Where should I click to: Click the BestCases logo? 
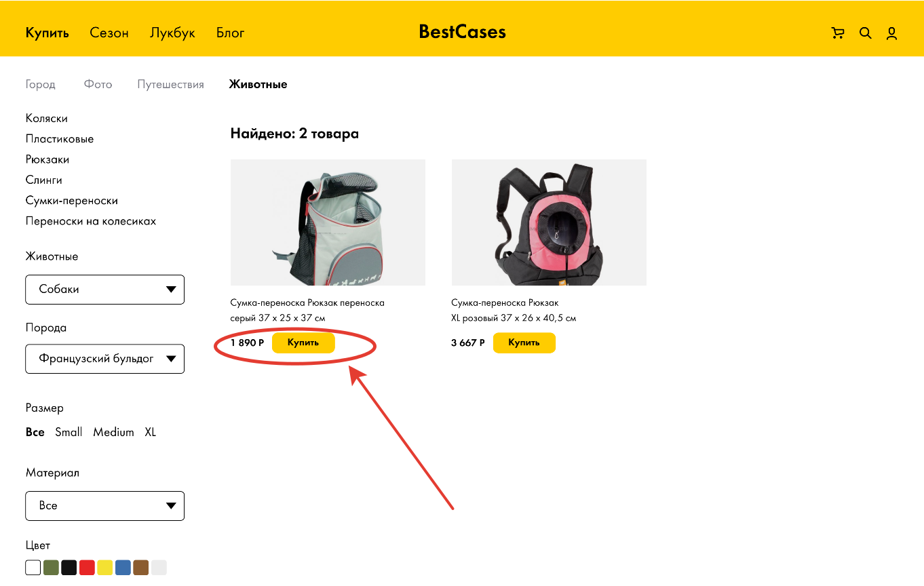462,32
